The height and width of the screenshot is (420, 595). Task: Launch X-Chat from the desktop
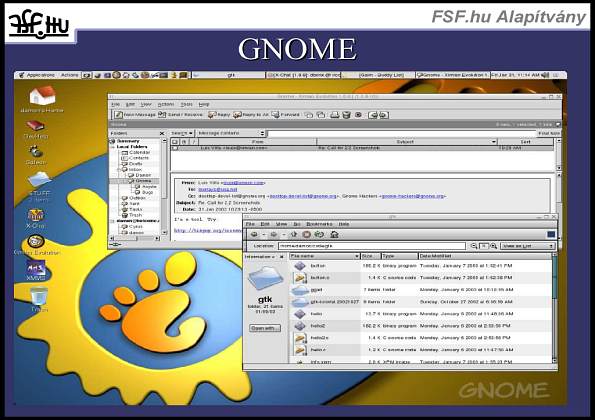[36, 215]
